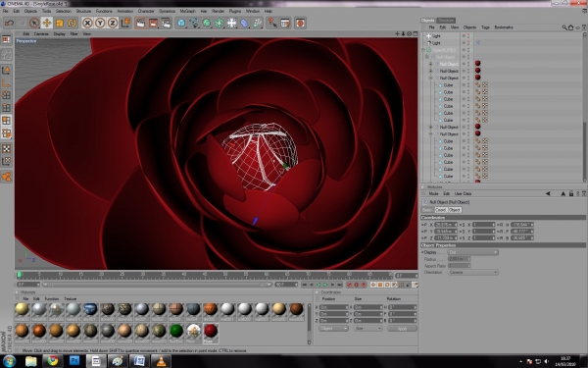Viewport: 588px width, 368px height.
Task: Open the Size dropdown in Coordinates panel
Action: point(367,329)
